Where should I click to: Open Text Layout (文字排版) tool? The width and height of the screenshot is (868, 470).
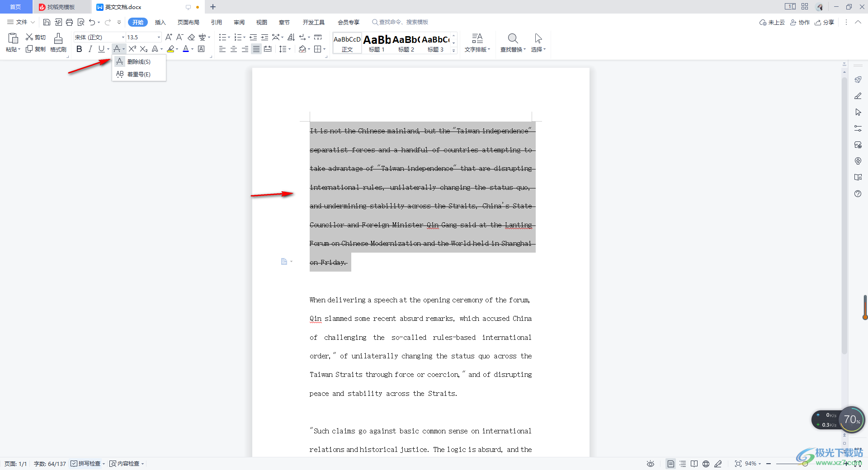pyautogui.click(x=477, y=42)
